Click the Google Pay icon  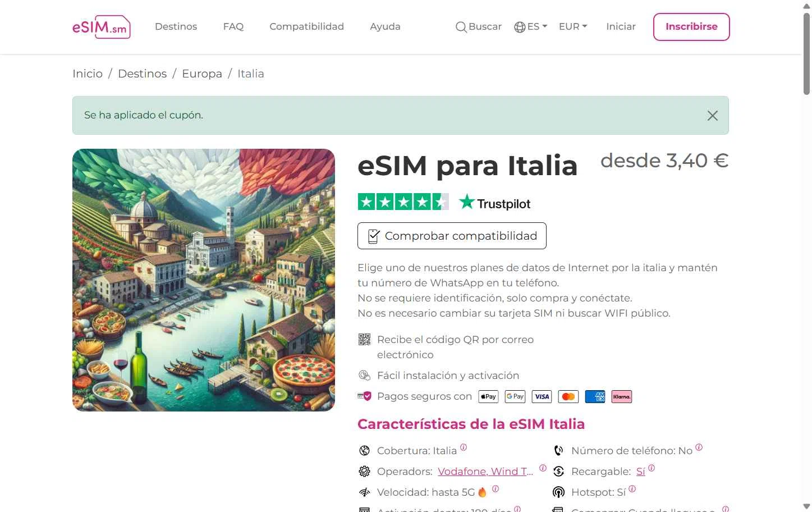(515, 396)
